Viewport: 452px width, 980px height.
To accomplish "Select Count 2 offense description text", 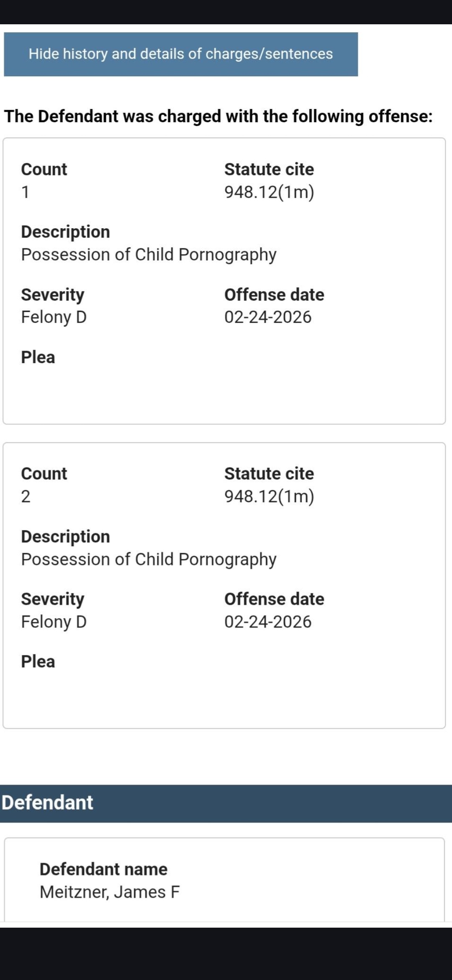I will pyautogui.click(x=149, y=559).
